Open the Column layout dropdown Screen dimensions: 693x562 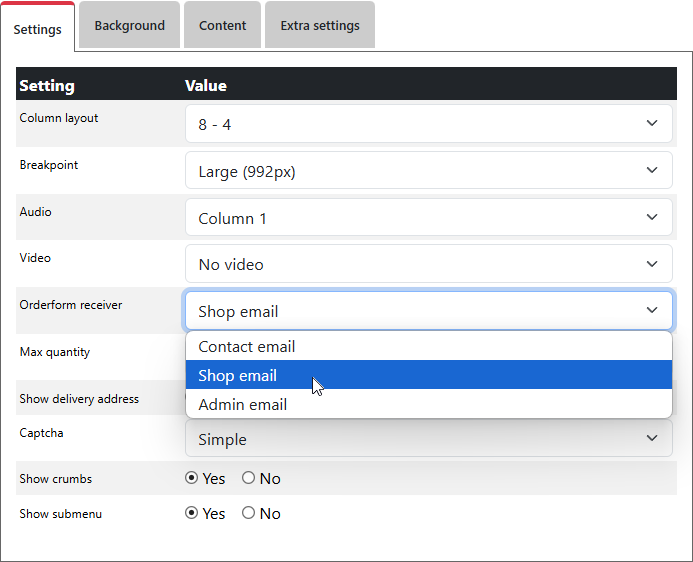pos(428,124)
